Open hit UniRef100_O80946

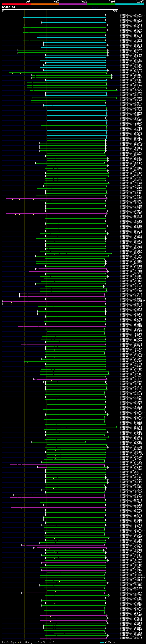(131, 25)
